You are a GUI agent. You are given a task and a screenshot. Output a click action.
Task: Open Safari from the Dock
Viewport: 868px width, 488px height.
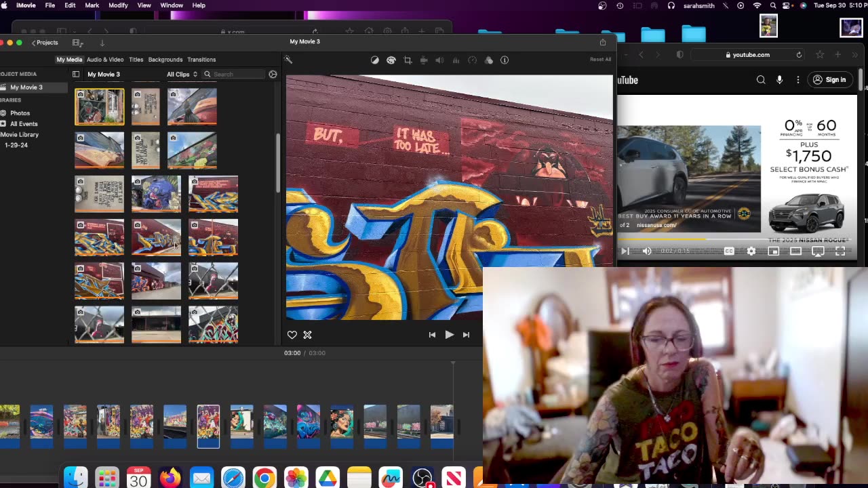(233, 478)
